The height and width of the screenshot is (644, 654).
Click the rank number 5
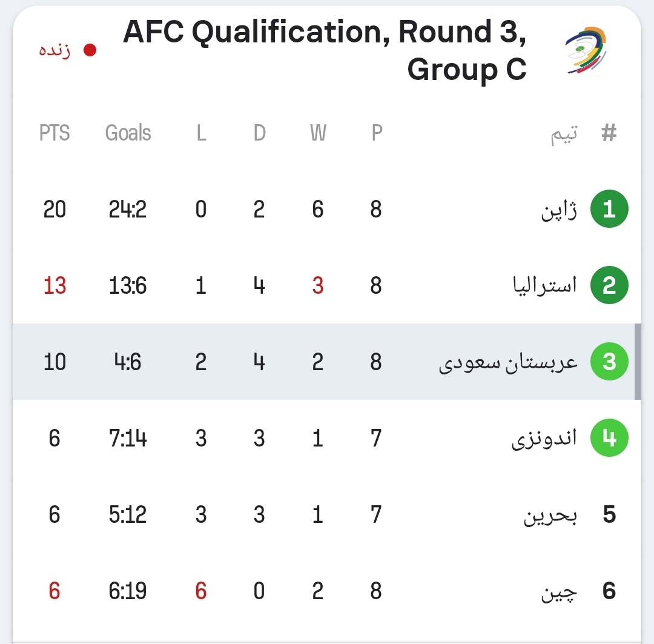click(609, 514)
